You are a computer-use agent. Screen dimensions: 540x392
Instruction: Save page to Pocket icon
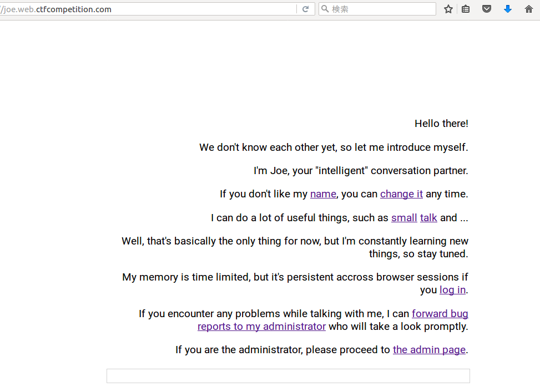coord(487,9)
